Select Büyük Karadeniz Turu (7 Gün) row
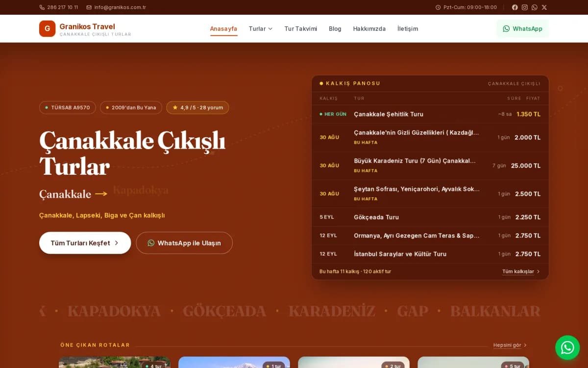Viewport: 588px width, 368px height. pos(430,166)
